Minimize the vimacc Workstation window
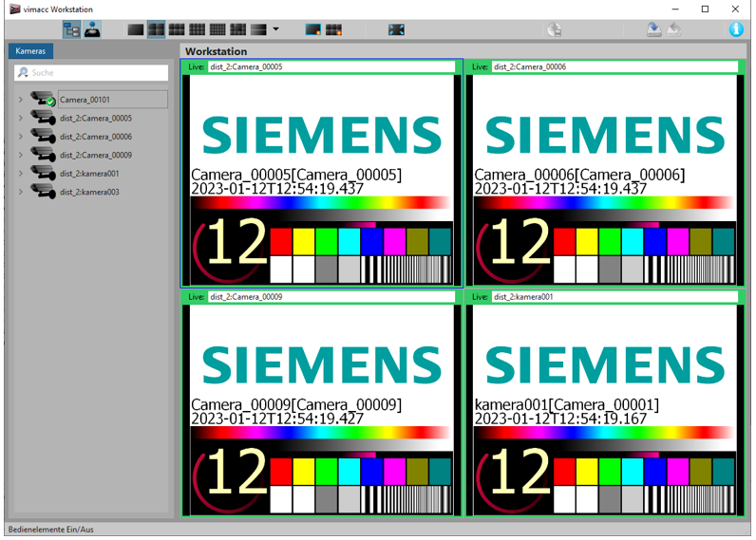Viewport: 756px width, 540px height. (675, 9)
